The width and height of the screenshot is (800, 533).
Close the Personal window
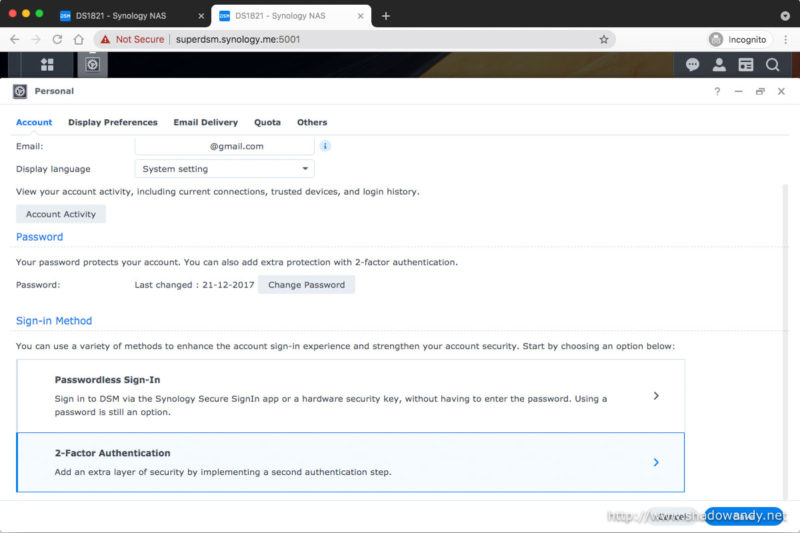pos(781,91)
